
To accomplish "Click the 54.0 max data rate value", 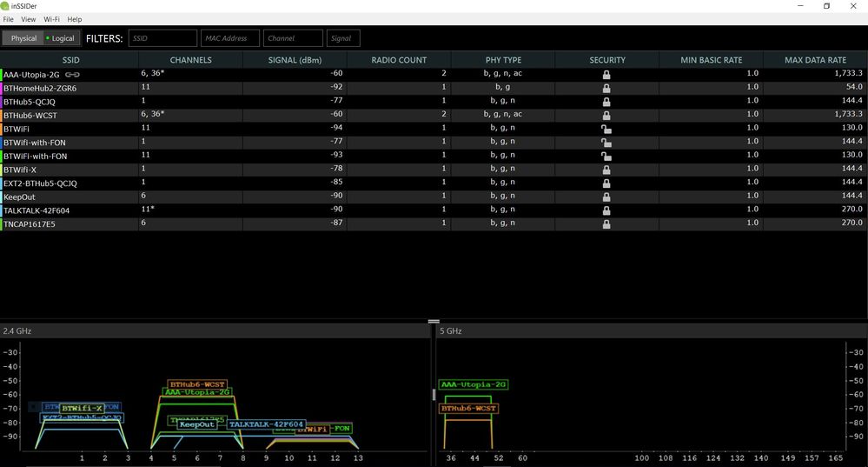I will (x=854, y=87).
